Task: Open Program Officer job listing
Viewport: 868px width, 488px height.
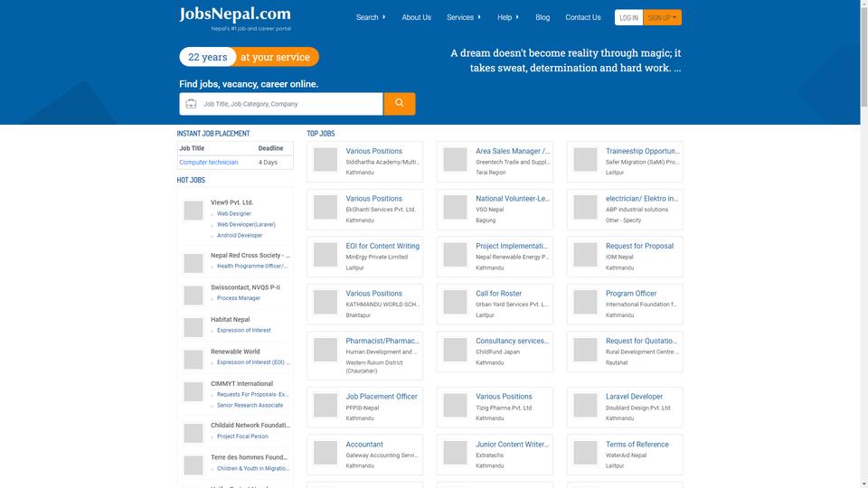Action: 630,294
